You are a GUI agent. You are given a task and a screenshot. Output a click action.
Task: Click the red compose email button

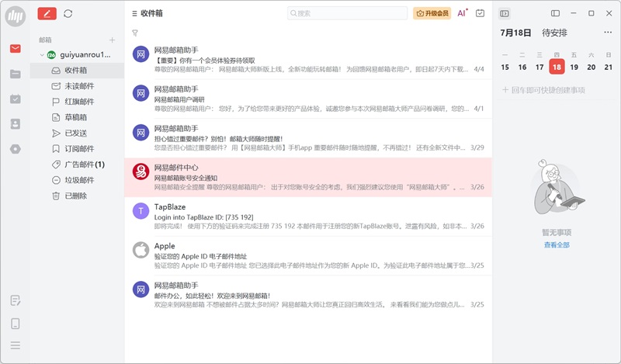pyautogui.click(x=47, y=13)
